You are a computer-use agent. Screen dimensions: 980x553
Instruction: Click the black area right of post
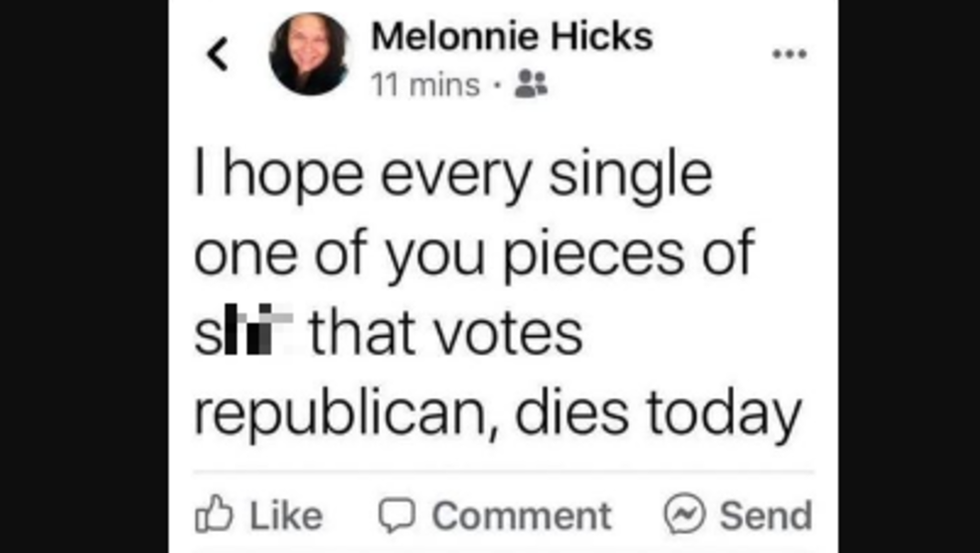point(908,276)
